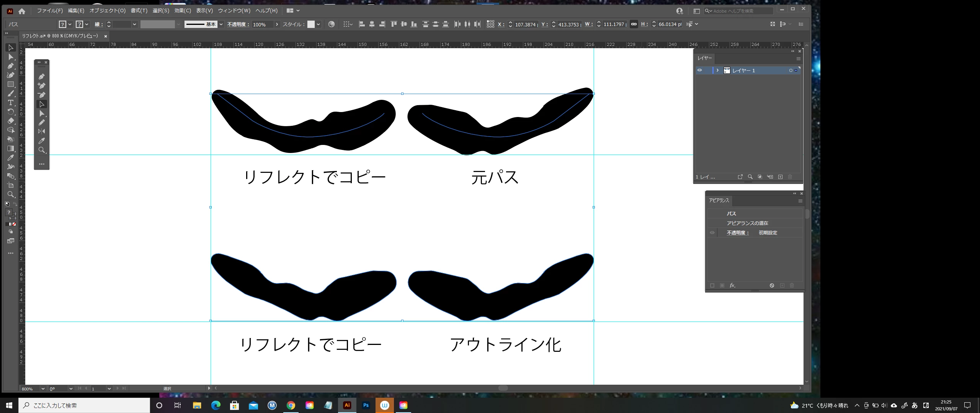The image size is (980, 413).
Task: Open the オブジェクト(O) menu
Action: coord(107,11)
